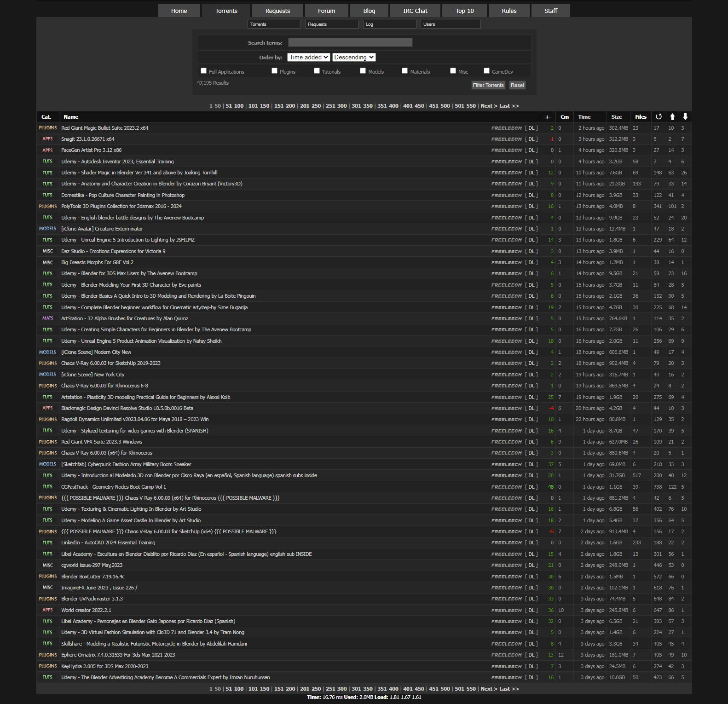Sort by leechers down arrow icon
The height and width of the screenshot is (704, 728).
pos(685,117)
